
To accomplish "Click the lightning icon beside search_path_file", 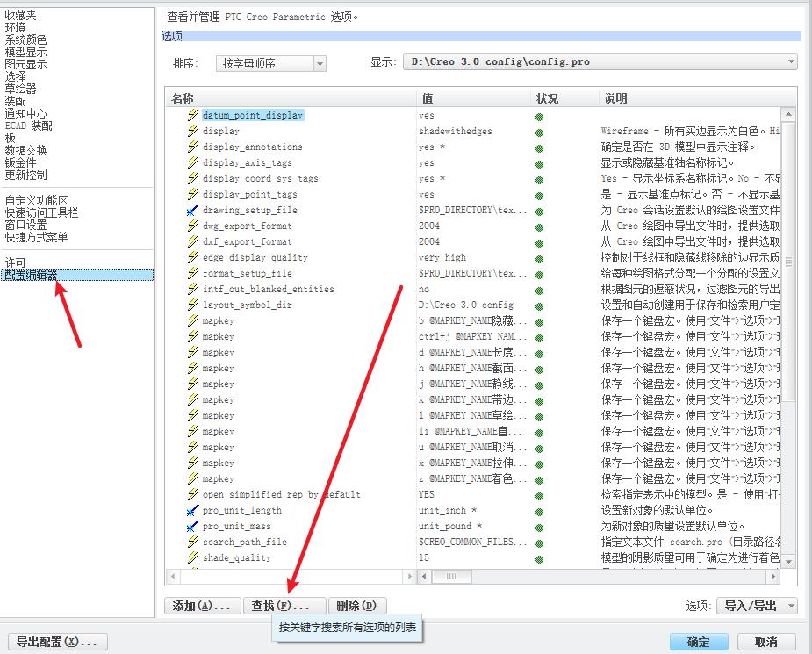I will coord(192,542).
